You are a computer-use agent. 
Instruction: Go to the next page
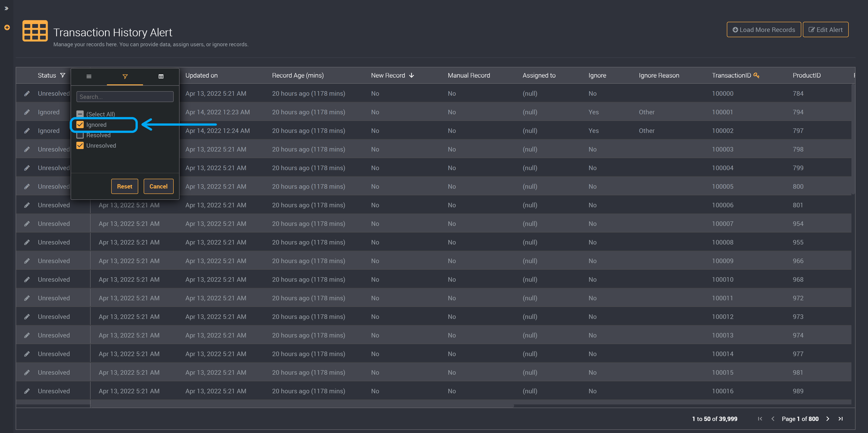pos(828,419)
